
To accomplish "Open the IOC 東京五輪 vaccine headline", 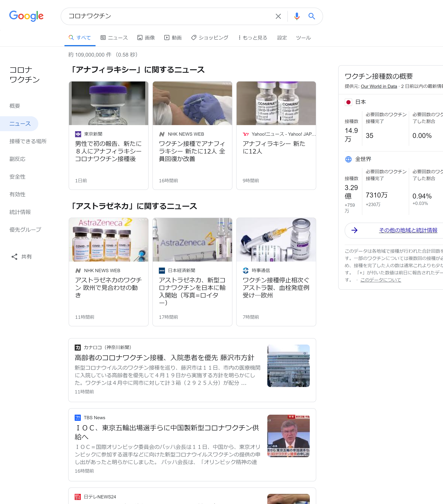I will 167,432.
